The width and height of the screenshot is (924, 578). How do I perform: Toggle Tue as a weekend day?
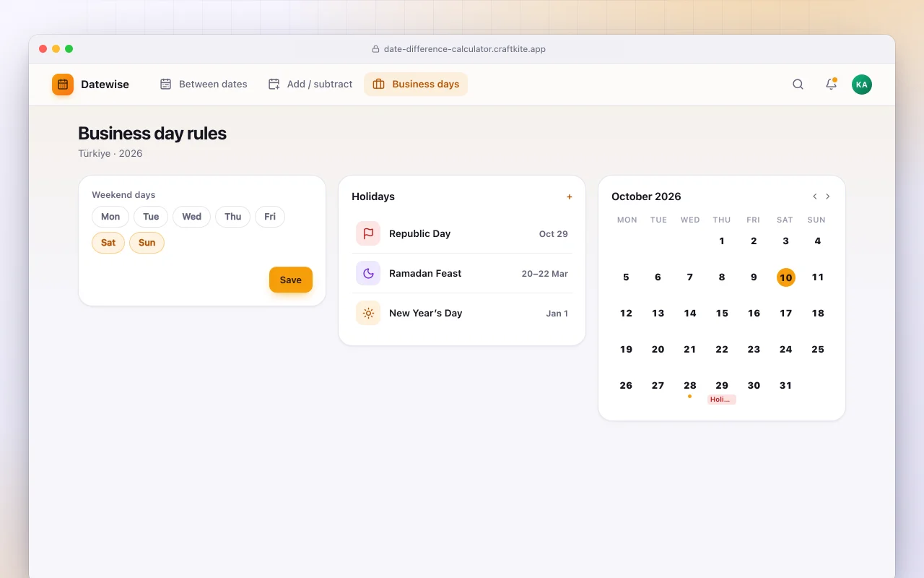point(151,217)
